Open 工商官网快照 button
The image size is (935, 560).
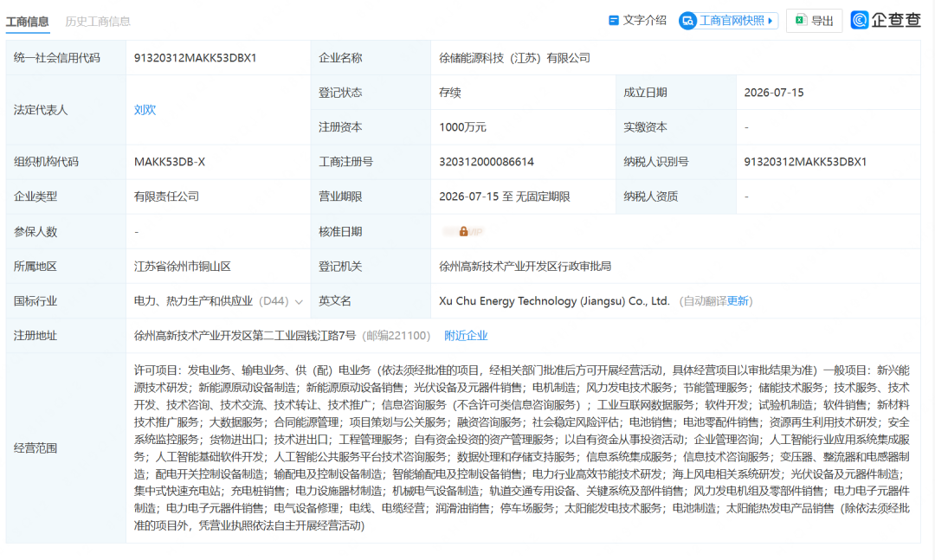(728, 21)
